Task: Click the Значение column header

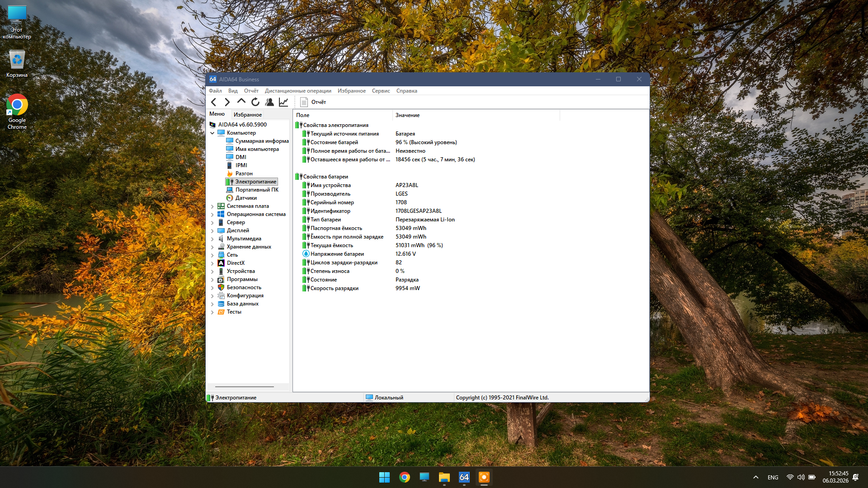Action: 407,115
